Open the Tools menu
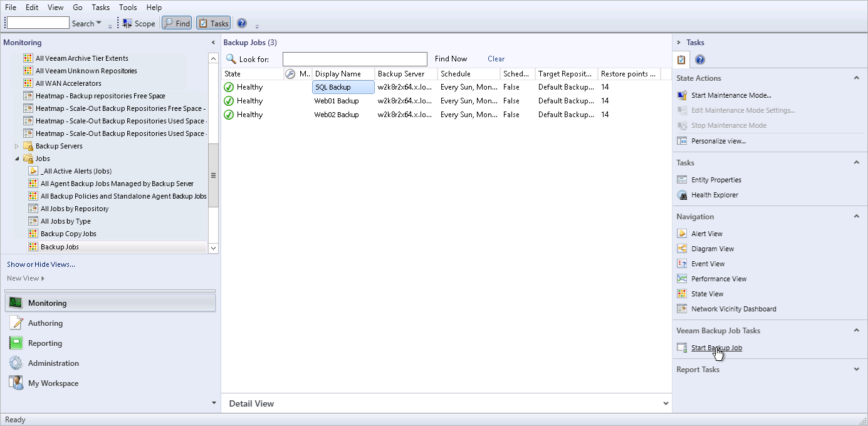 tap(128, 8)
